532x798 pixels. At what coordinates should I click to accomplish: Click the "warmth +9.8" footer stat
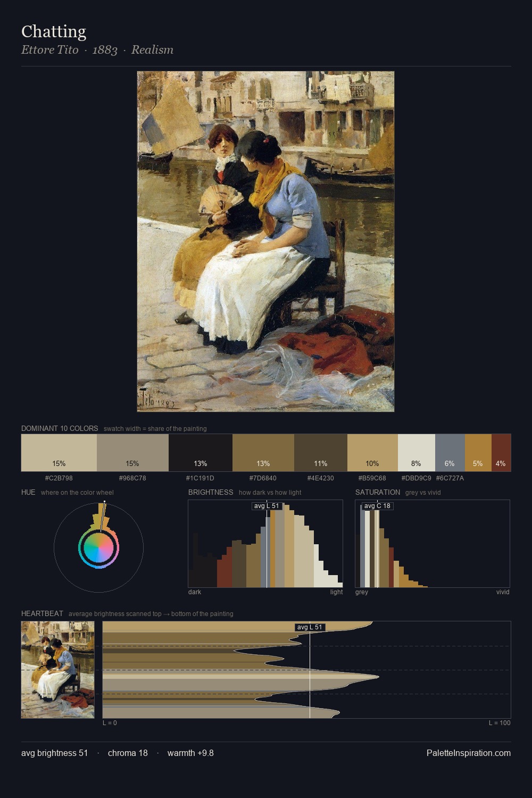[190, 753]
